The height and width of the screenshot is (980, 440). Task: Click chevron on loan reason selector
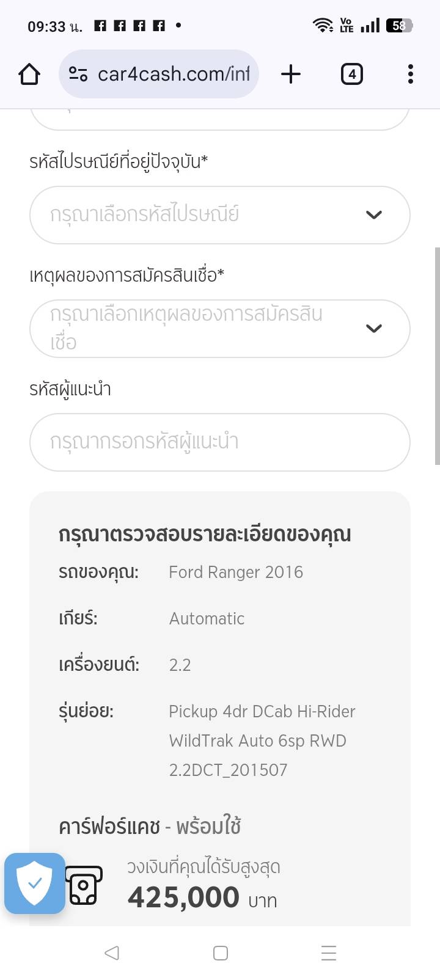[x=373, y=329]
